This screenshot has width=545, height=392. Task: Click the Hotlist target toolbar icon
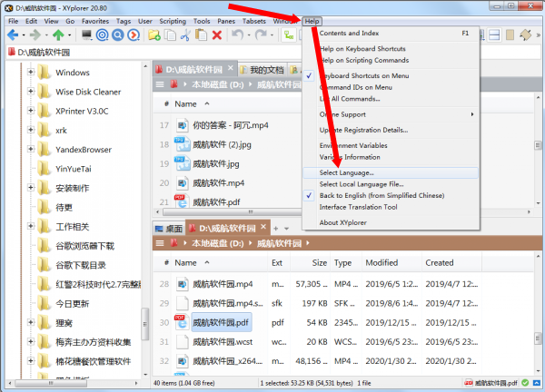click(x=103, y=35)
